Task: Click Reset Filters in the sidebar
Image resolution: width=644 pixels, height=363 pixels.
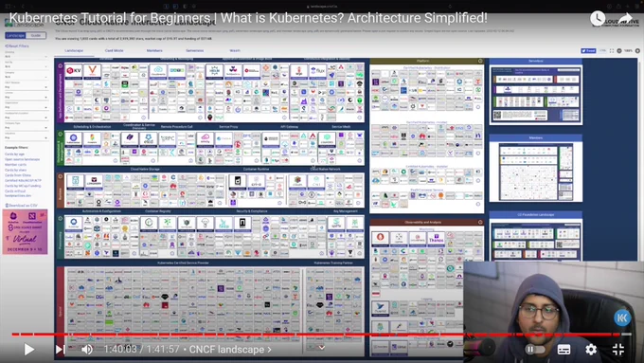Action: pyautogui.click(x=17, y=46)
